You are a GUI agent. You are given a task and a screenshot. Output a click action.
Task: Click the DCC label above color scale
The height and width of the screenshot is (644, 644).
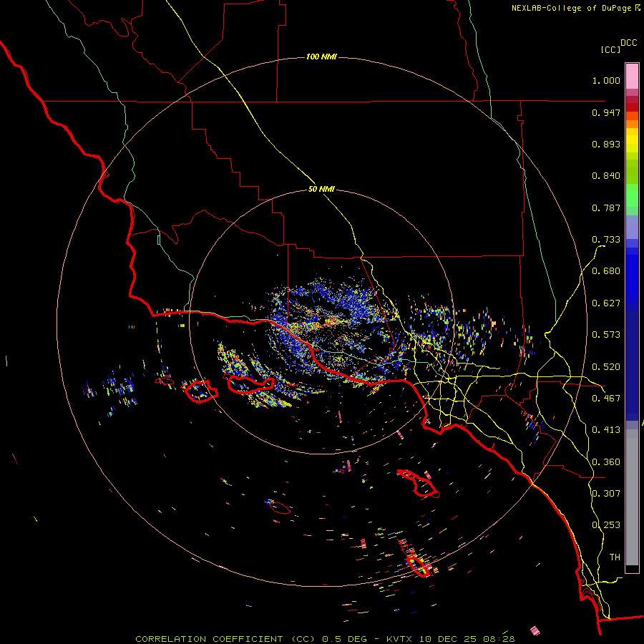(628, 43)
